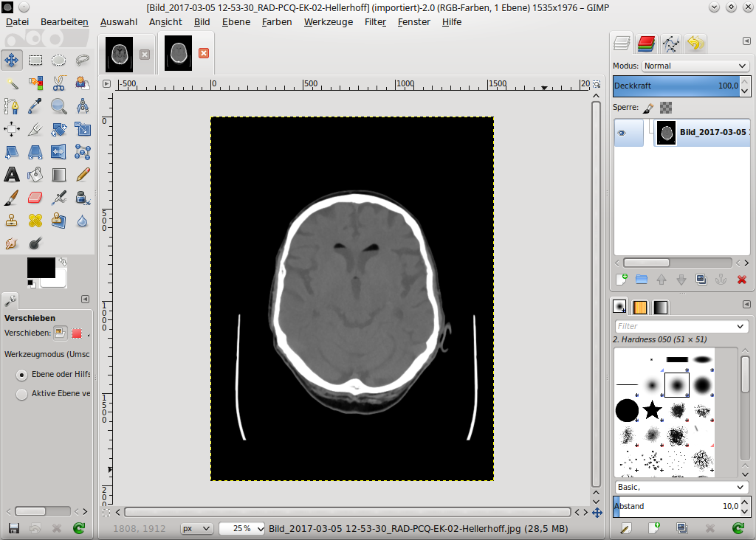Click the black foreground color swatch

[41, 267]
